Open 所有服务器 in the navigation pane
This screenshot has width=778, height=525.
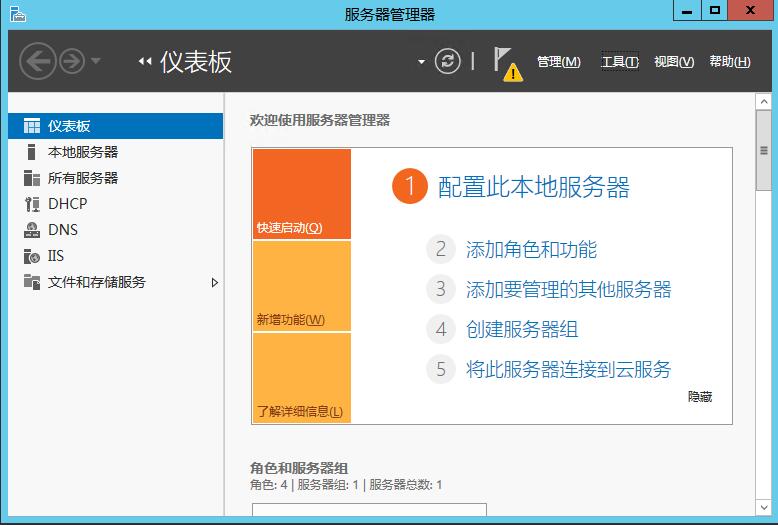[x=82, y=178]
